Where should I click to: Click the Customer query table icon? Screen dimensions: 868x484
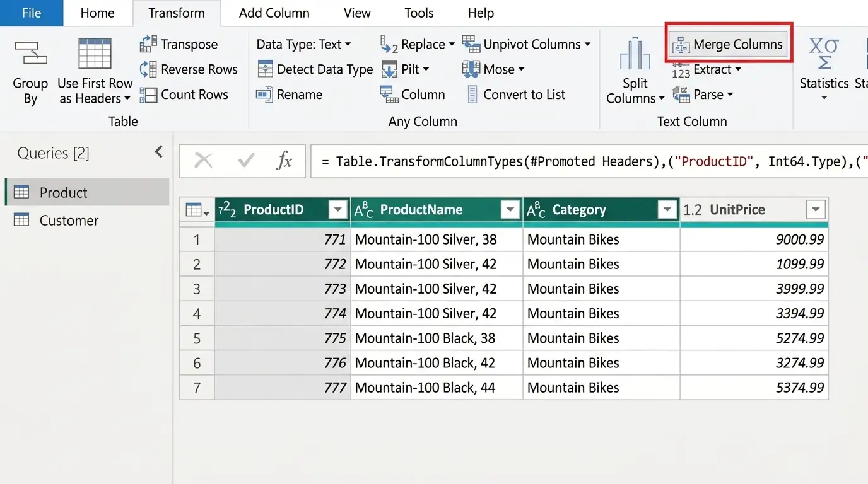coord(21,220)
